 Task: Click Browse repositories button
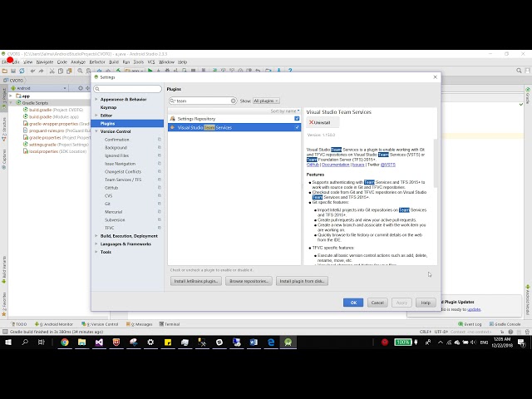pos(249,281)
